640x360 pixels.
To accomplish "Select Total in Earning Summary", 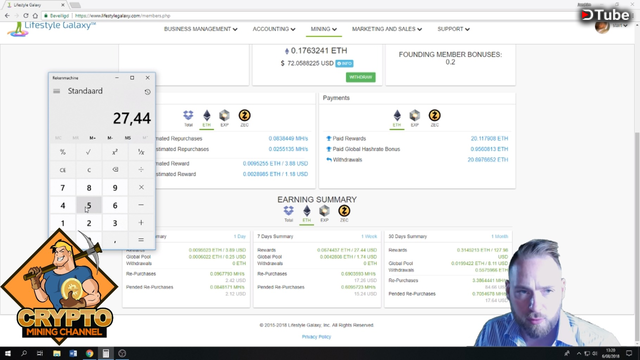I will pos(289,213).
